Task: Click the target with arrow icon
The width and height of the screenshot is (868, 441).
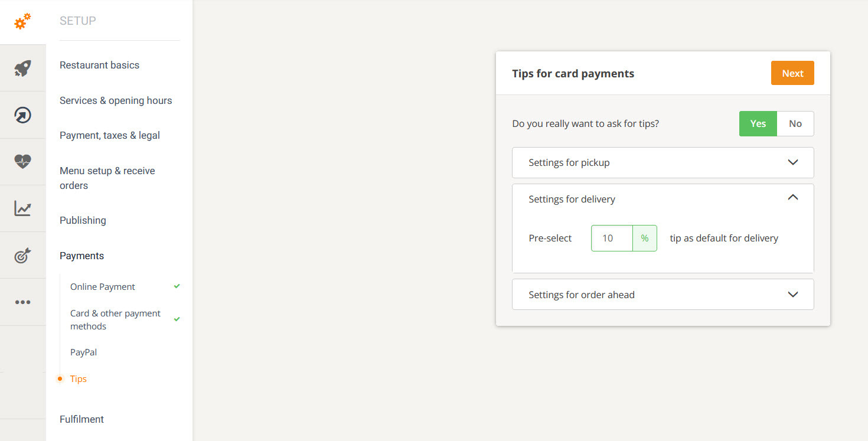Action: [22, 255]
